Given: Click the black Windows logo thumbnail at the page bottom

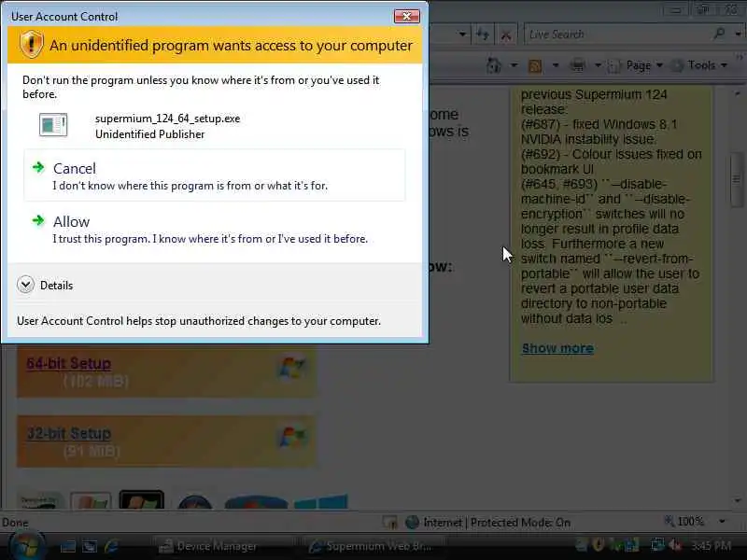Looking at the screenshot, I should [x=142, y=500].
